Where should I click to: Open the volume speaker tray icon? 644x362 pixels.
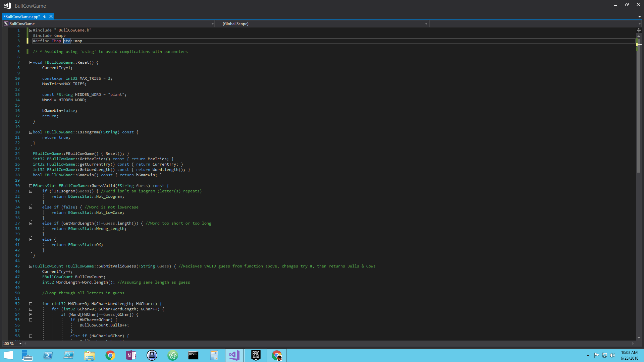coord(612,355)
